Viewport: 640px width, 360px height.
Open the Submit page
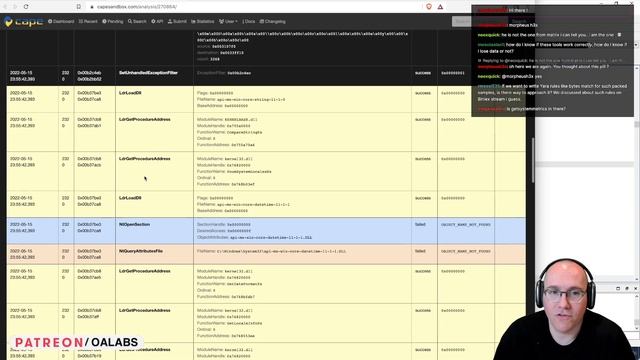pos(177,22)
